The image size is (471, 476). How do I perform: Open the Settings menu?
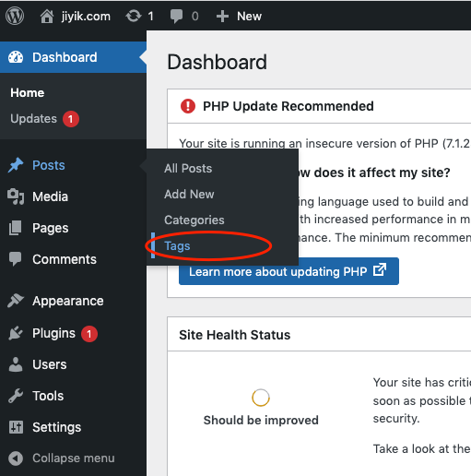click(57, 427)
